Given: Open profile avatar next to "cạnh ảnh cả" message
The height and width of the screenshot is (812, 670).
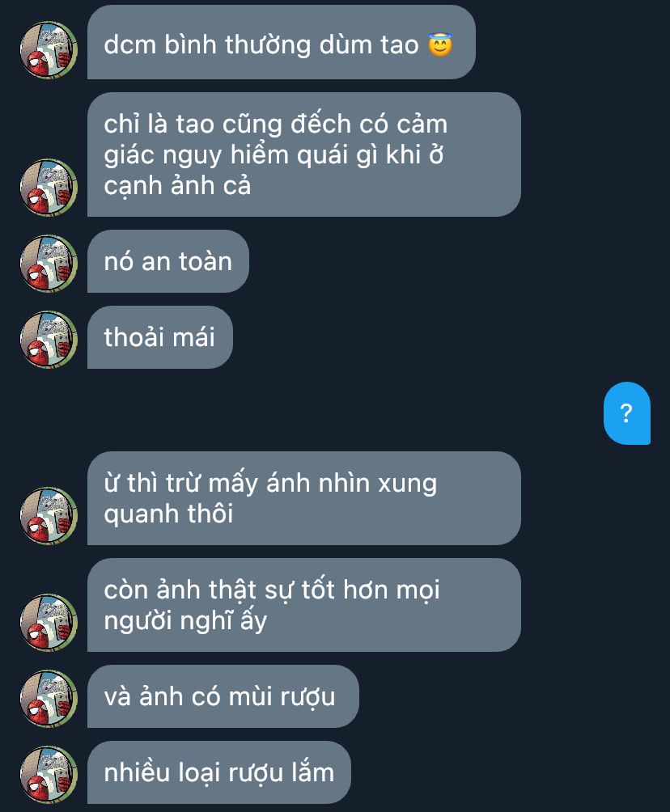Looking at the screenshot, I should 49,188.
